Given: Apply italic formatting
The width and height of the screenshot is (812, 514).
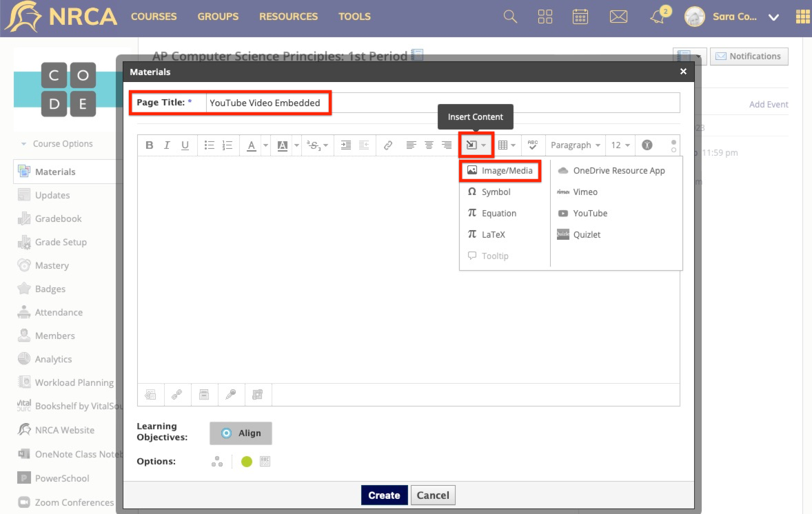Looking at the screenshot, I should click(166, 145).
